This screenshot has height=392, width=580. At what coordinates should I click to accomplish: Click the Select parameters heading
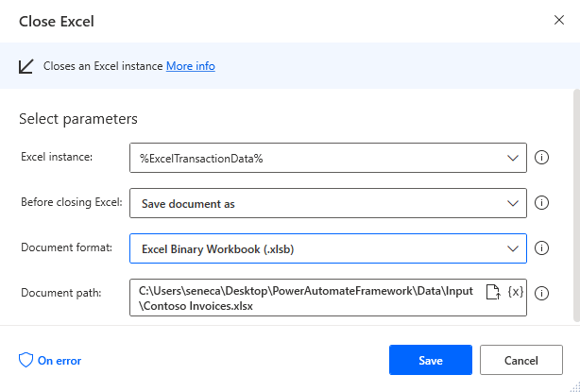(78, 119)
